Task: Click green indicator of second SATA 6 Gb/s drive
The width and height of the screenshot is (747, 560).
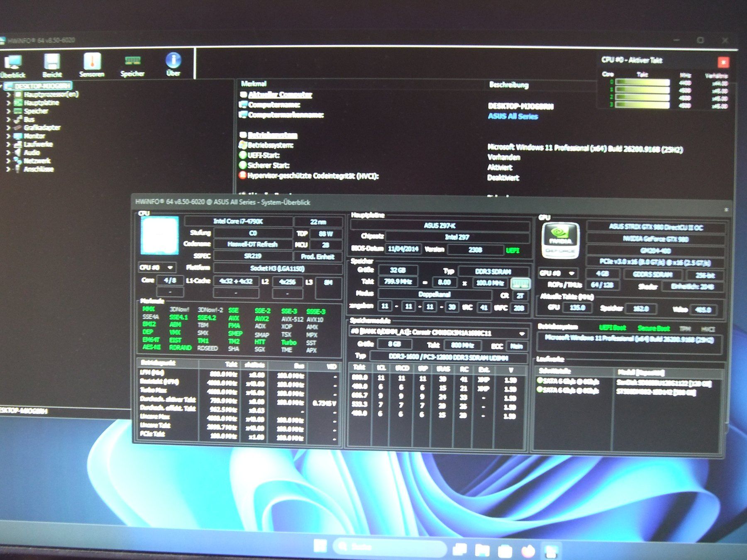Action: pyautogui.click(x=540, y=390)
